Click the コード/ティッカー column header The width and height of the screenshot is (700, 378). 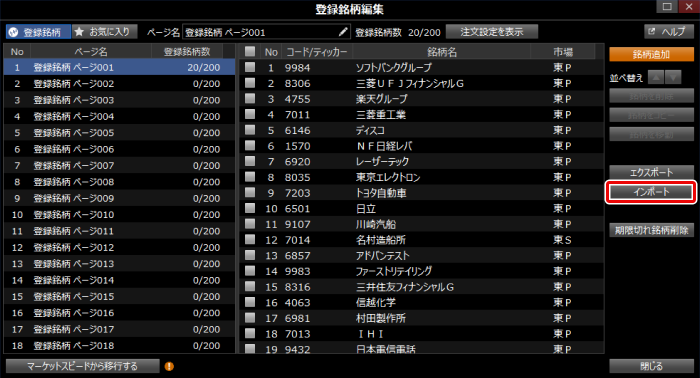(x=317, y=52)
